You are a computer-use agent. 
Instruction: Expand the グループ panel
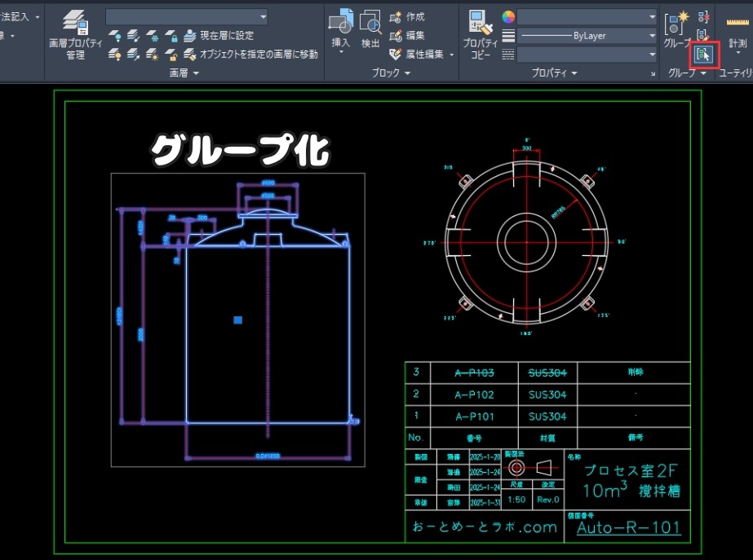pyautogui.click(x=687, y=73)
